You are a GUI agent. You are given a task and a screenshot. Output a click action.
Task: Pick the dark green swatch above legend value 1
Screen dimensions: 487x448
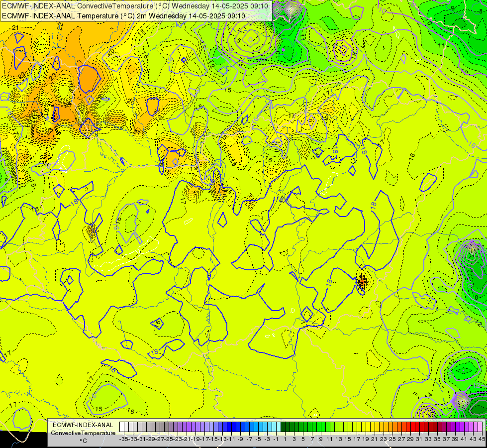click(x=283, y=427)
